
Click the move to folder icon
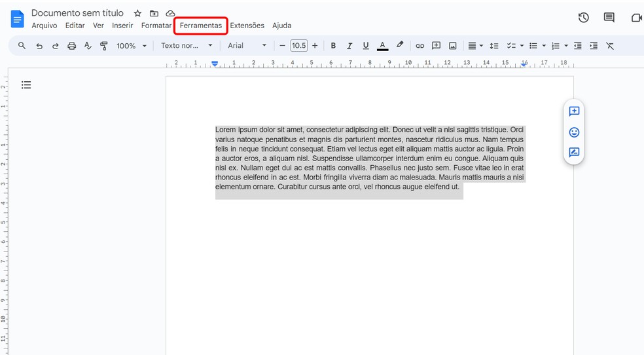click(154, 14)
